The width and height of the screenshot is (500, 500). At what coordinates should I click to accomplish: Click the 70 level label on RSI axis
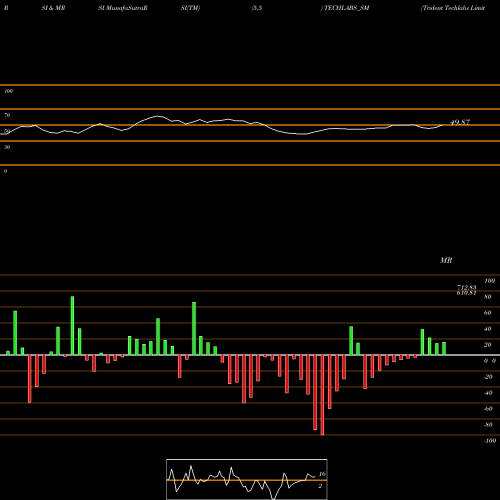coord(7,115)
